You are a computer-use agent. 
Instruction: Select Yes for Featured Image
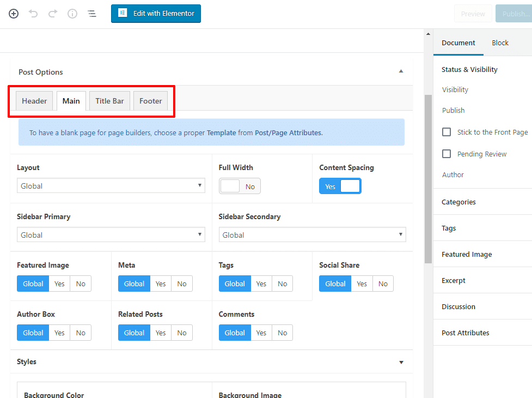(x=59, y=284)
